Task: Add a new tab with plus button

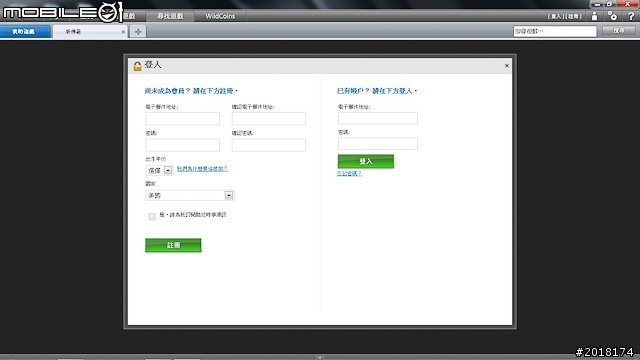Action: [x=138, y=31]
